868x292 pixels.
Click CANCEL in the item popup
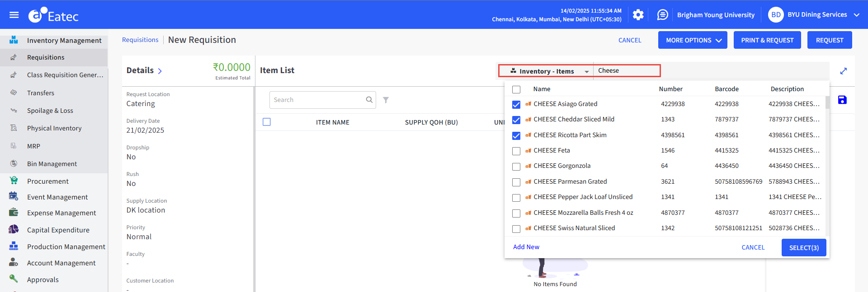pos(753,247)
